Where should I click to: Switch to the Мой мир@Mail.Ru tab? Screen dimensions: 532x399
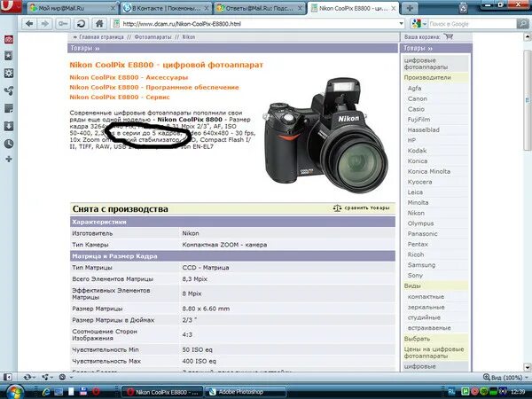[73, 8]
